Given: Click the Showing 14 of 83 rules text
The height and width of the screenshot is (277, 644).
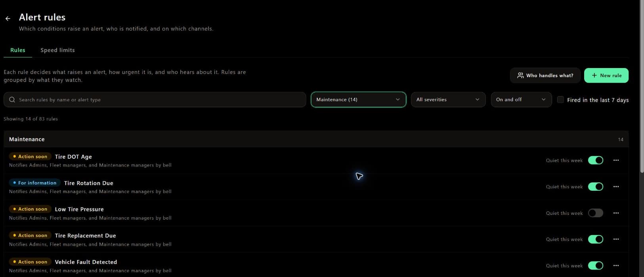Looking at the screenshot, I should (31, 119).
